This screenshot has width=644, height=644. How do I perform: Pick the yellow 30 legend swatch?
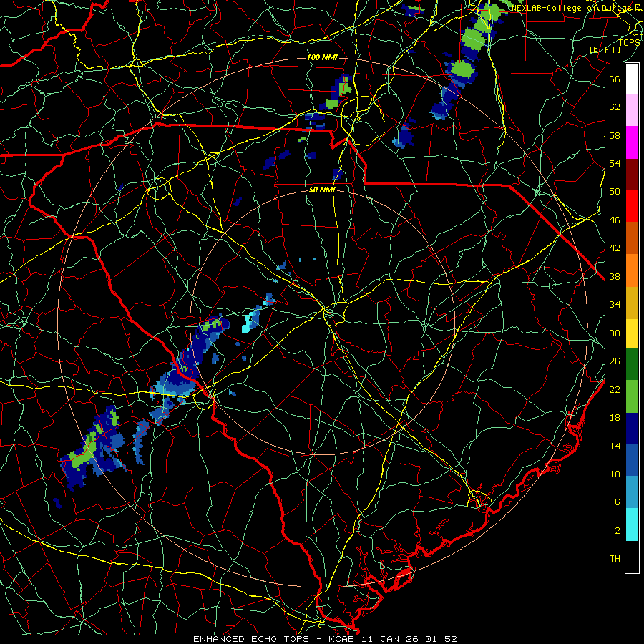[x=632, y=333]
